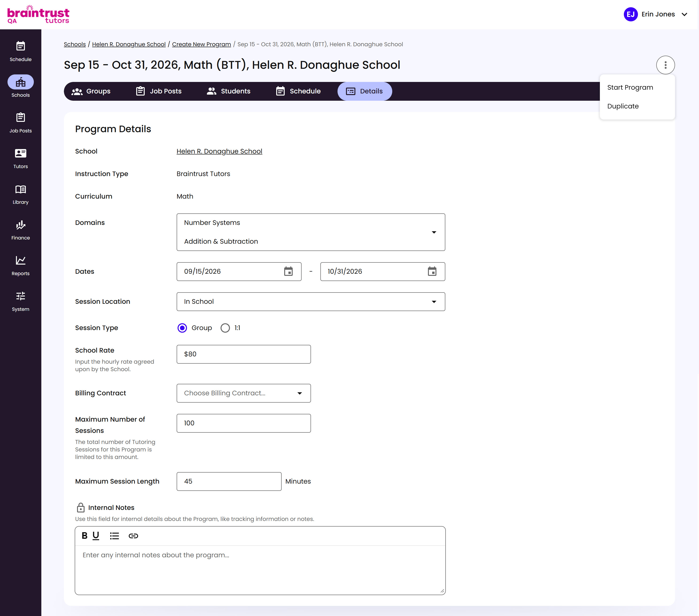Click the Braintrust Tutors logo
Screen dimensions: 699x616
coord(38,14)
